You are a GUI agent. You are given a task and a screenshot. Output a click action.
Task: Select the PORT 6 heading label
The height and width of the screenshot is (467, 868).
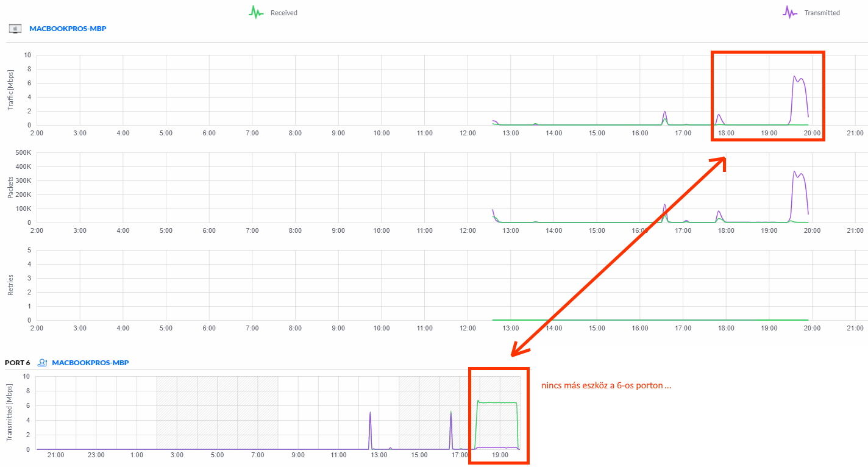click(17, 363)
